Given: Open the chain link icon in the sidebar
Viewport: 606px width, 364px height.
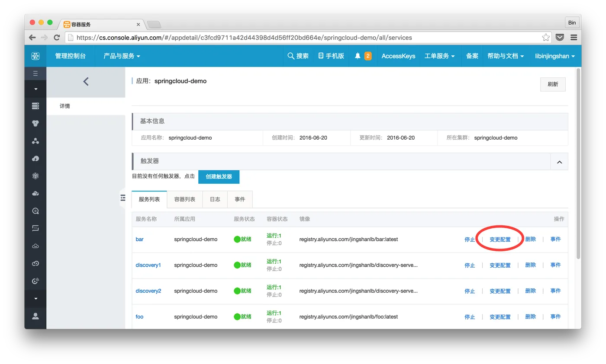Looking at the screenshot, I should point(35,263).
